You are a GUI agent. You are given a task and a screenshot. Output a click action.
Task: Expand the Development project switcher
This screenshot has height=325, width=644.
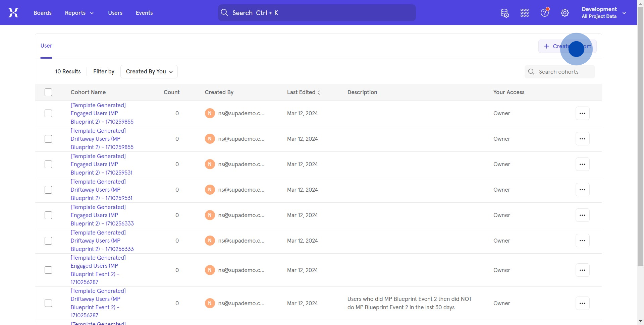point(604,13)
